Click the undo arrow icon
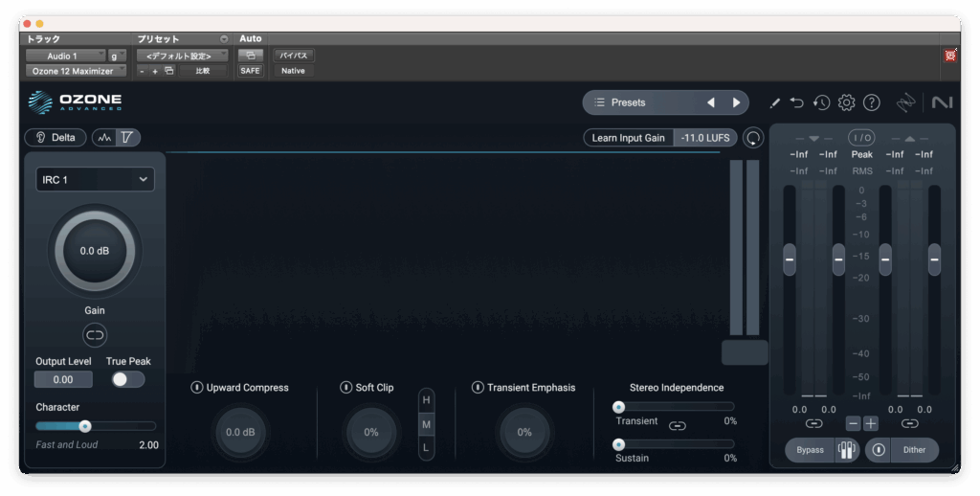This screenshot has height=496, width=980. pos(798,102)
